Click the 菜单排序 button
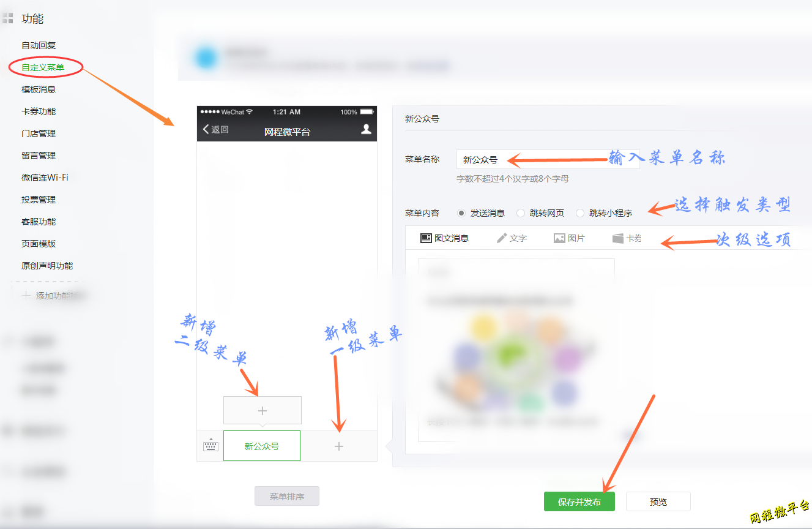 [287, 496]
